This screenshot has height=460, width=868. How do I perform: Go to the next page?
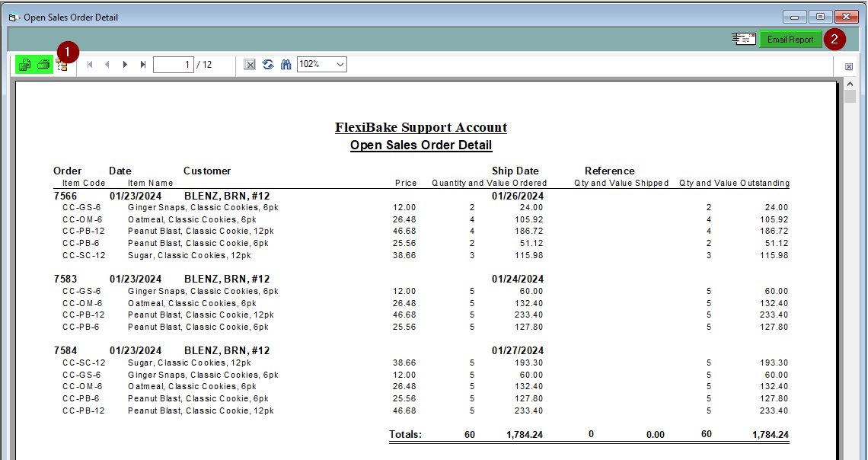pyautogui.click(x=125, y=65)
